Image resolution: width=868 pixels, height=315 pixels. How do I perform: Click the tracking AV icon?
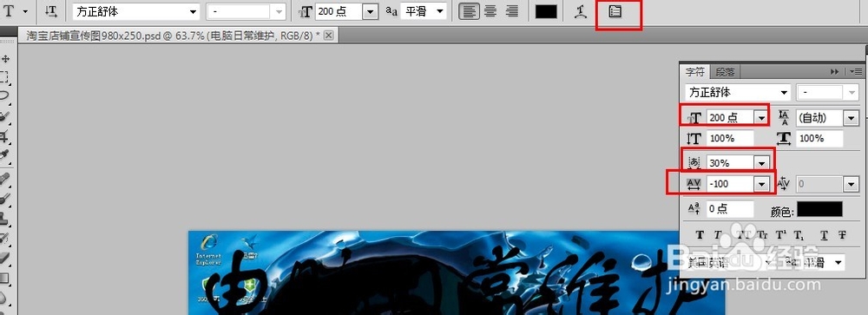pyautogui.click(x=694, y=184)
